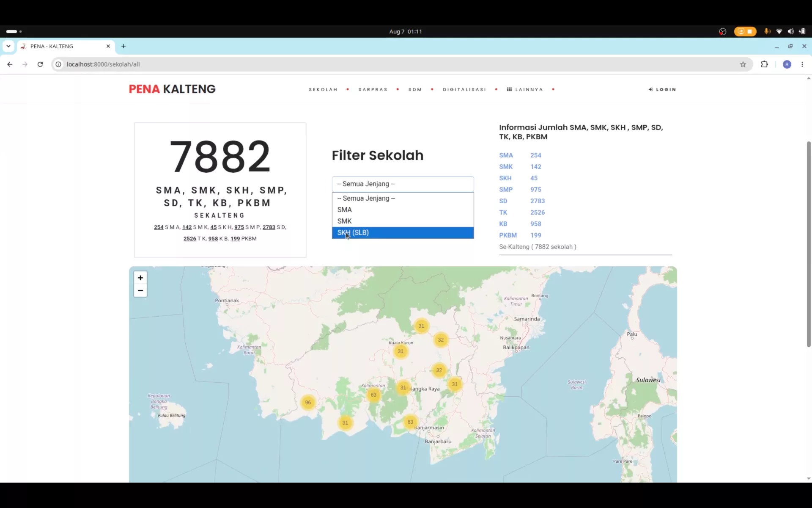
Task: Click the SMP link in info list
Action: 506,190
